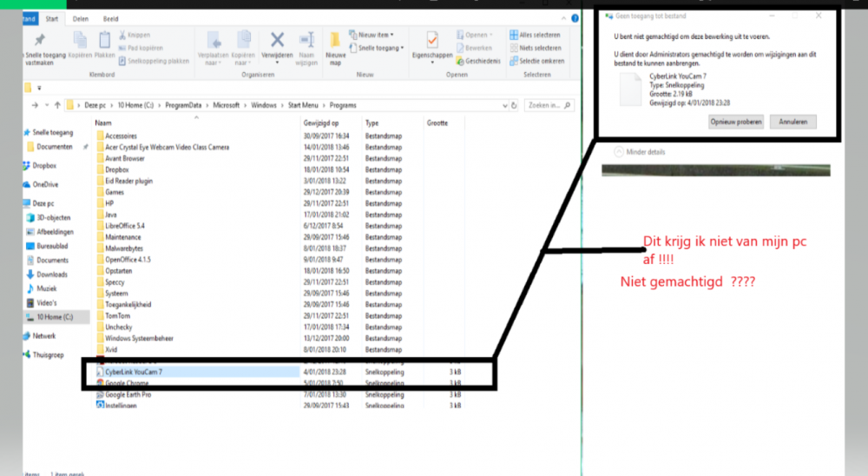The width and height of the screenshot is (868, 476).
Task: Select the CyberLink YouCam 7 shortcut
Action: click(198, 372)
